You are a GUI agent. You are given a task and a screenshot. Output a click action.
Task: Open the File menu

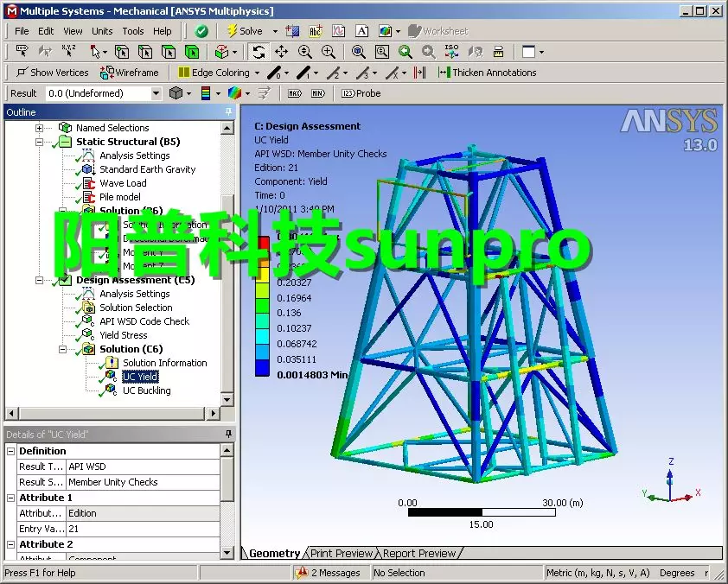pos(22,31)
